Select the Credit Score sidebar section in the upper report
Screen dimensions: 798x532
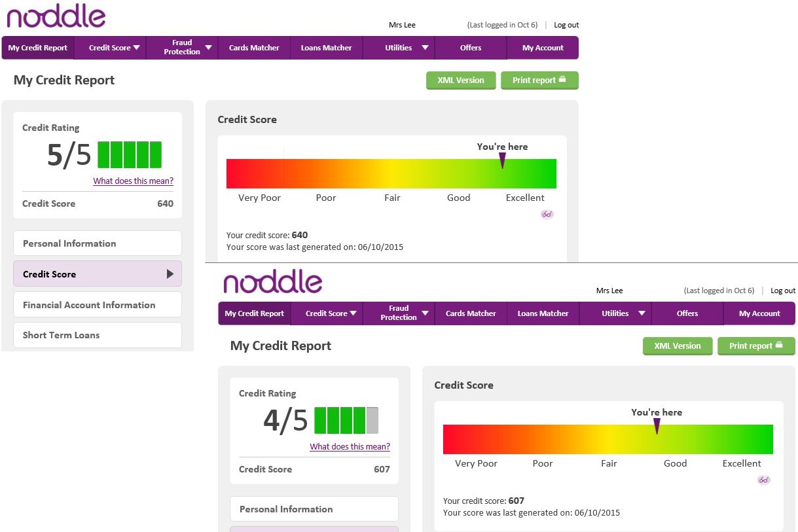[98, 274]
